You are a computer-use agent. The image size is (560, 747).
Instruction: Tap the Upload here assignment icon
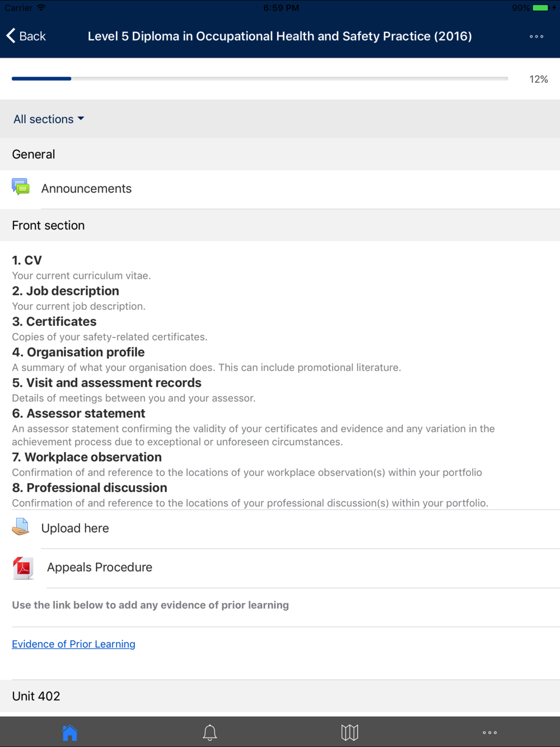pos(21,527)
